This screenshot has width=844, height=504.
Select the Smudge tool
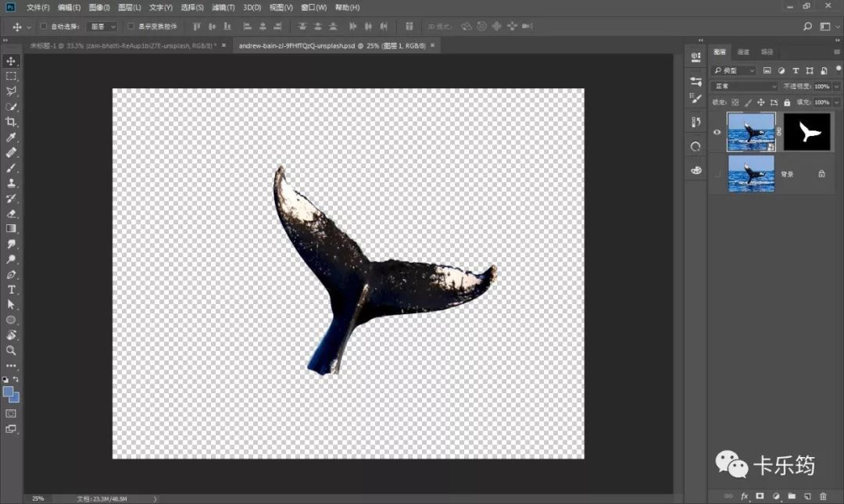[11, 244]
